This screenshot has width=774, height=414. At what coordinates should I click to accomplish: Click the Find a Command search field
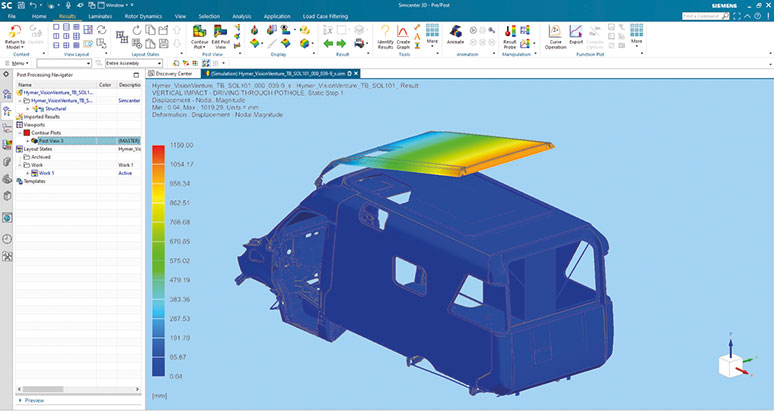click(706, 16)
